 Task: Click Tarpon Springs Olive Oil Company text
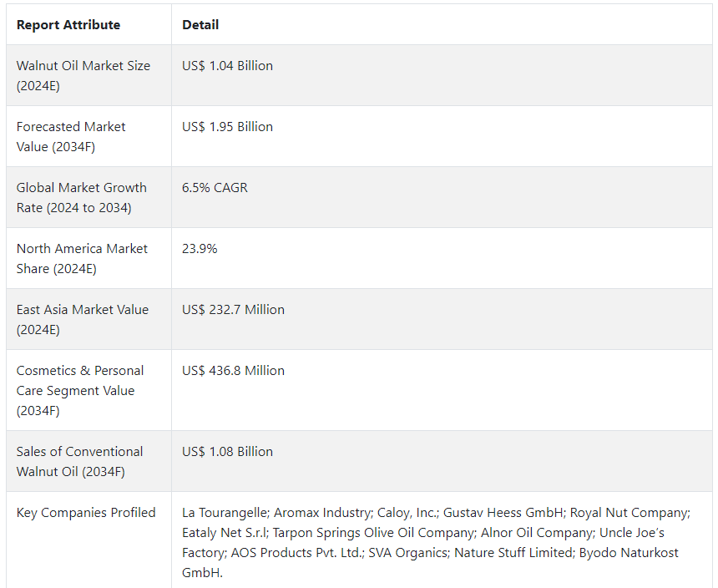point(373,533)
